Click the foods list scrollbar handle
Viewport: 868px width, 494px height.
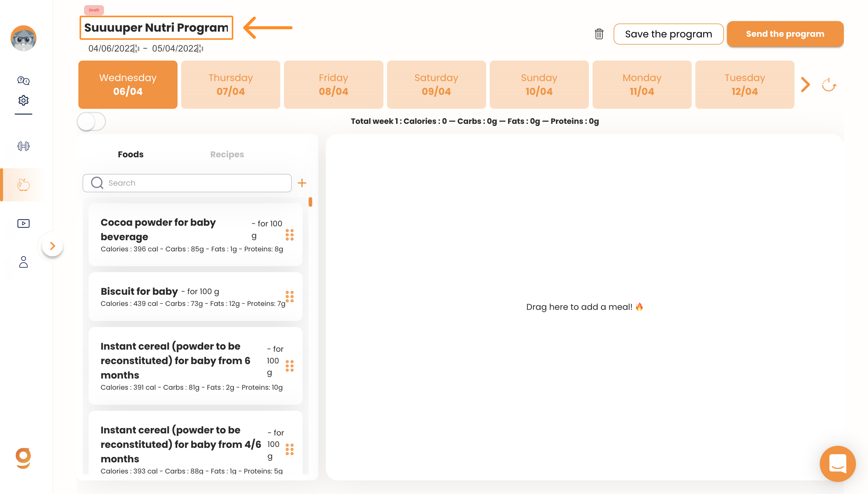310,202
